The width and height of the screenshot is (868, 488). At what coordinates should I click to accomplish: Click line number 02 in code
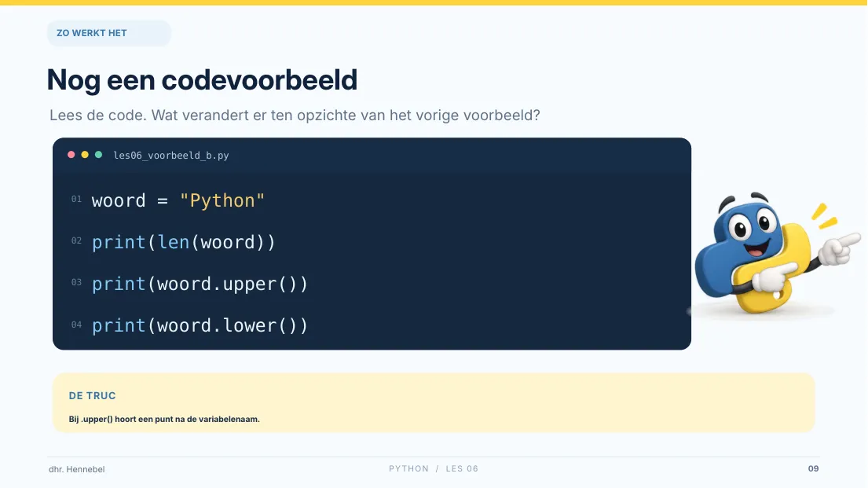pyautogui.click(x=76, y=240)
